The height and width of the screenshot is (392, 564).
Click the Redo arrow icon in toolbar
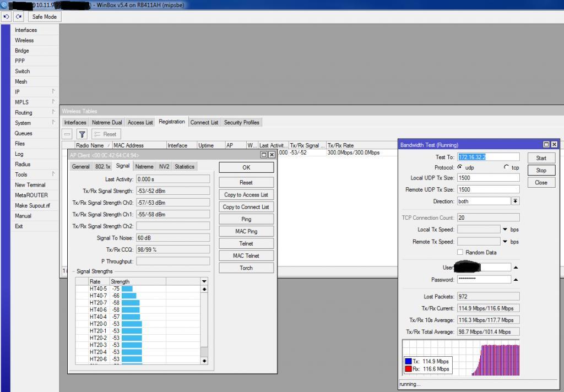point(18,17)
